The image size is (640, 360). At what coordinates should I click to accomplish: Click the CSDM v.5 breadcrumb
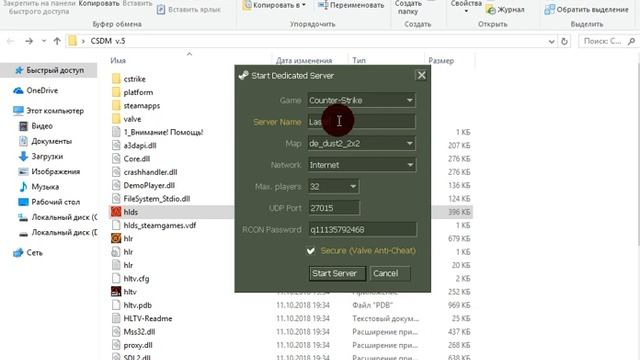(x=108, y=41)
